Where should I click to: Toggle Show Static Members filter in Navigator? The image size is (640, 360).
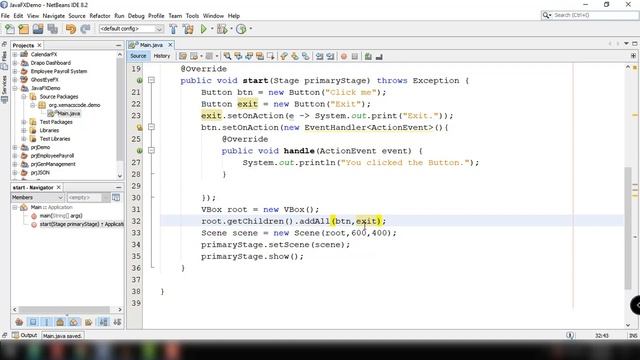(47, 322)
